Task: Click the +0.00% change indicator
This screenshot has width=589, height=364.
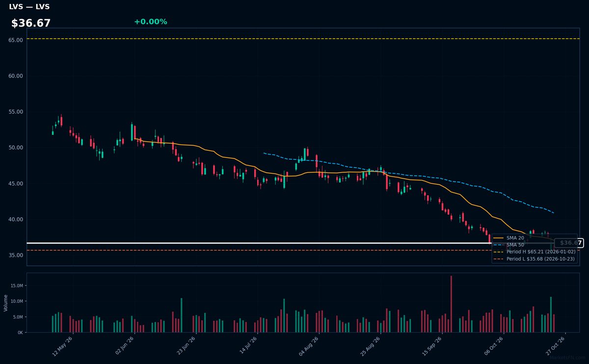Action: [x=150, y=22]
